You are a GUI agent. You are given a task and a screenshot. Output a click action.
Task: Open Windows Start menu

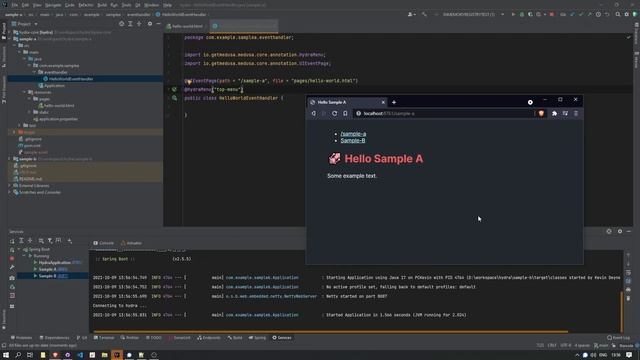coord(6,355)
